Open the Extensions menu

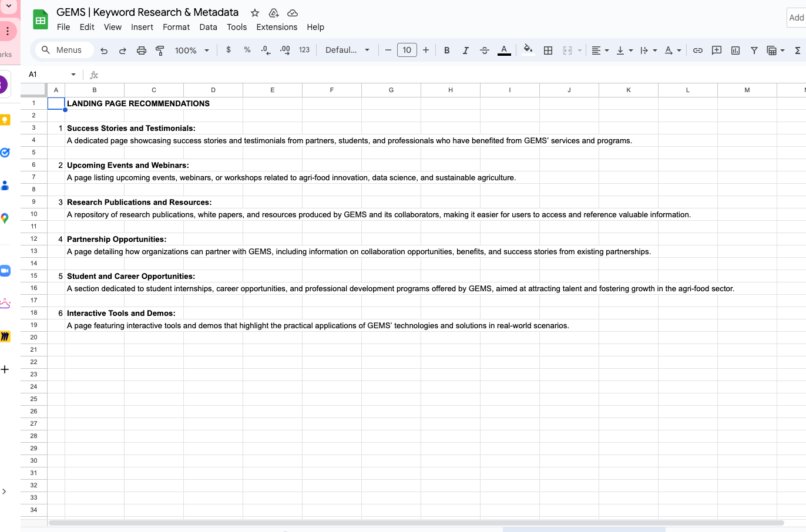(x=277, y=27)
